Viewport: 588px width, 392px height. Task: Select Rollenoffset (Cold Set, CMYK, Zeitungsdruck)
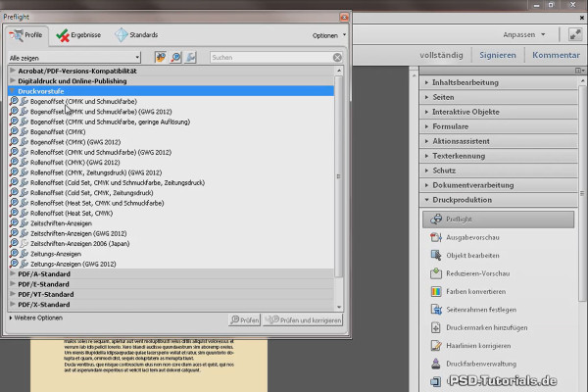92,192
